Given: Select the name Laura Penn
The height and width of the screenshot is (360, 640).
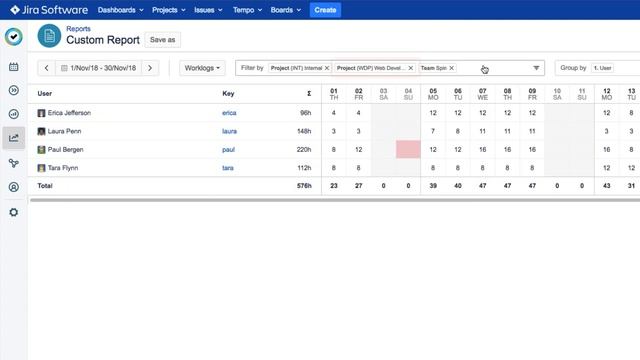Looking at the screenshot, I should tap(64, 131).
